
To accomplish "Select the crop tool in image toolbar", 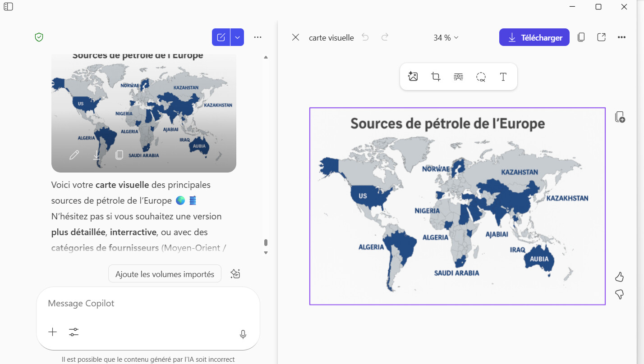I will [436, 77].
